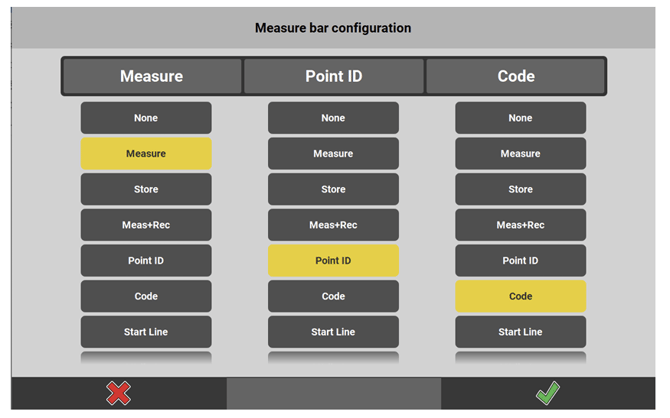The image size is (670, 418).
Task: Select highlighted Measure option in Measure column
Action: pos(146,154)
